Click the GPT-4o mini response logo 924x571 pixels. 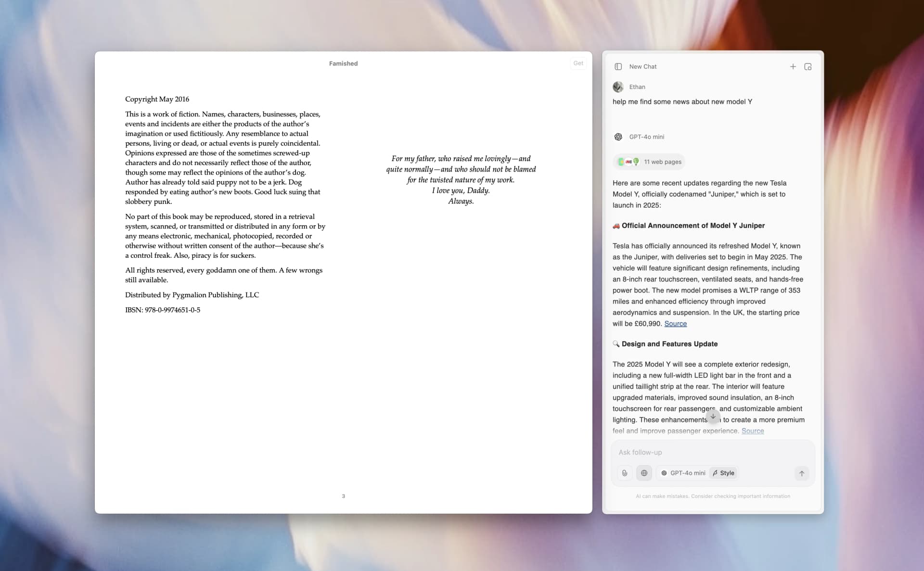618,137
